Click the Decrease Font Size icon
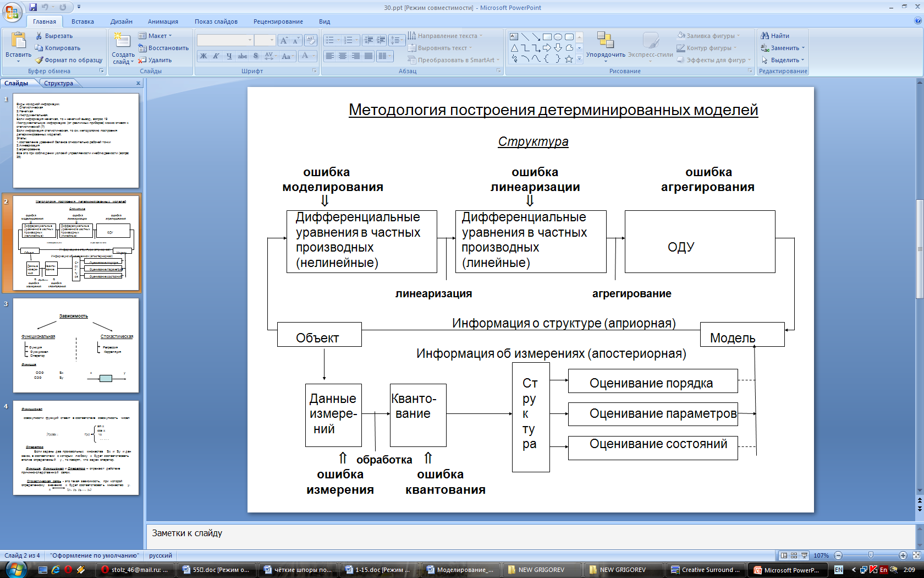 click(x=296, y=40)
